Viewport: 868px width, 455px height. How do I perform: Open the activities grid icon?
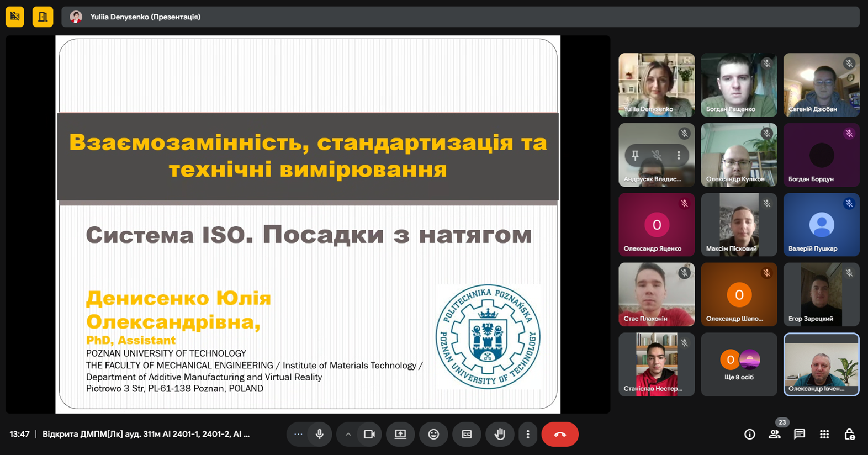[x=824, y=435]
